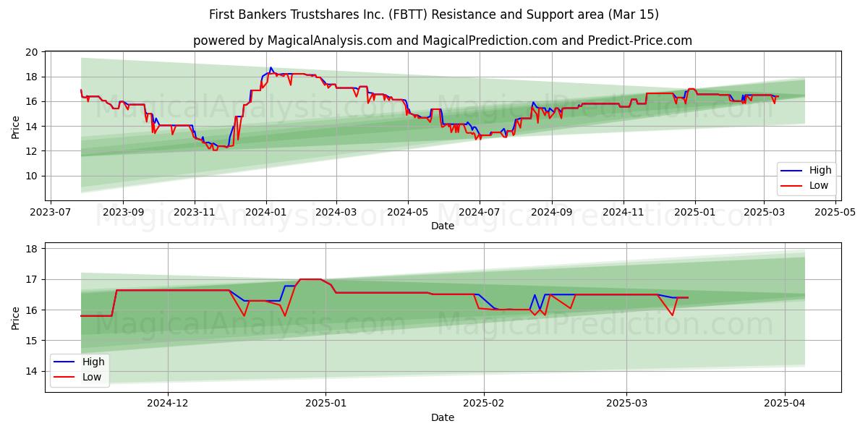The height and width of the screenshot is (434, 868).
Task: Click the 2024-03 date label on upper axis
Action: coord(336,213)
